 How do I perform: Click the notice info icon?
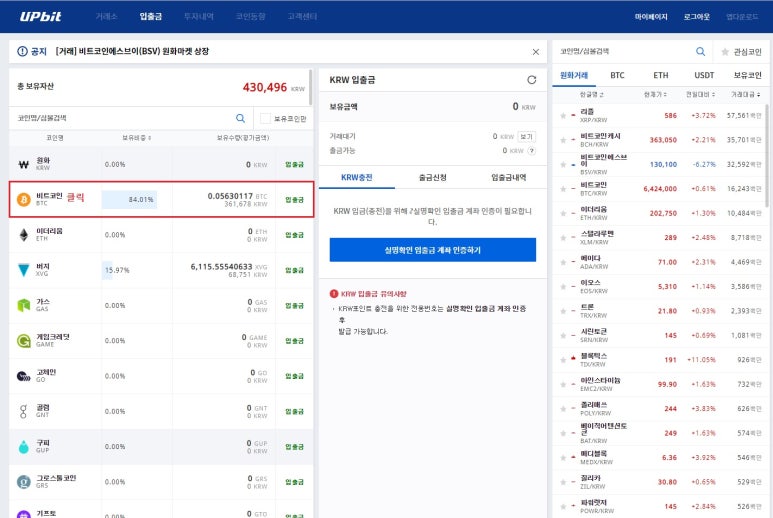(22, 51)
